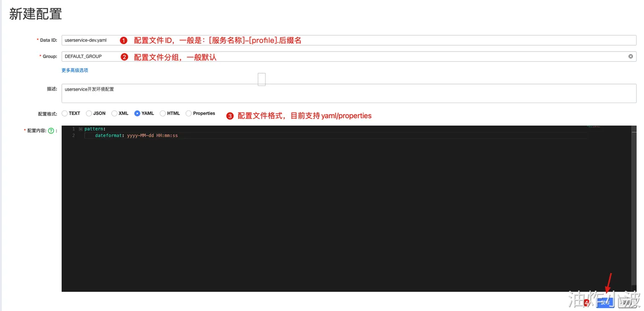Click the 发布 publish button
Viewport: 644px width, 311px height.
pyautogui.click(x=605, y=302)
